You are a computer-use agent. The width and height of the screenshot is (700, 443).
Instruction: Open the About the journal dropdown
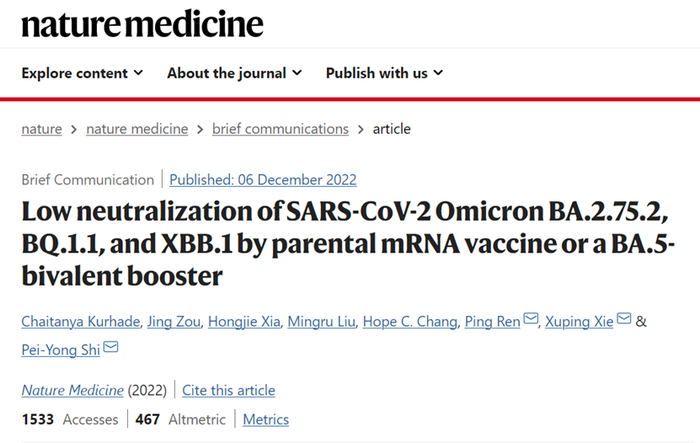point(234,73)
